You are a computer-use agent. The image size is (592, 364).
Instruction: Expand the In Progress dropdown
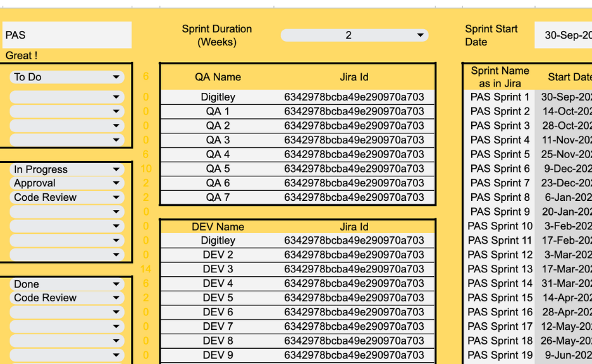[x=116, y=169]
